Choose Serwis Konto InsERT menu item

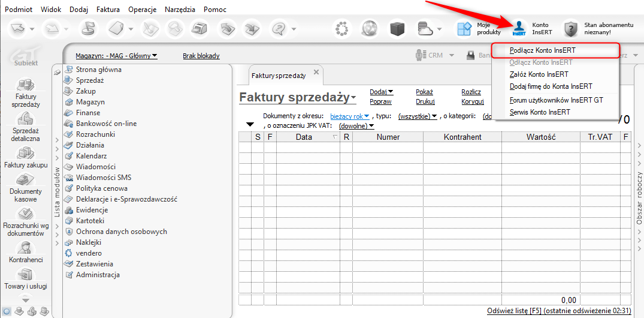click(555, 112)
